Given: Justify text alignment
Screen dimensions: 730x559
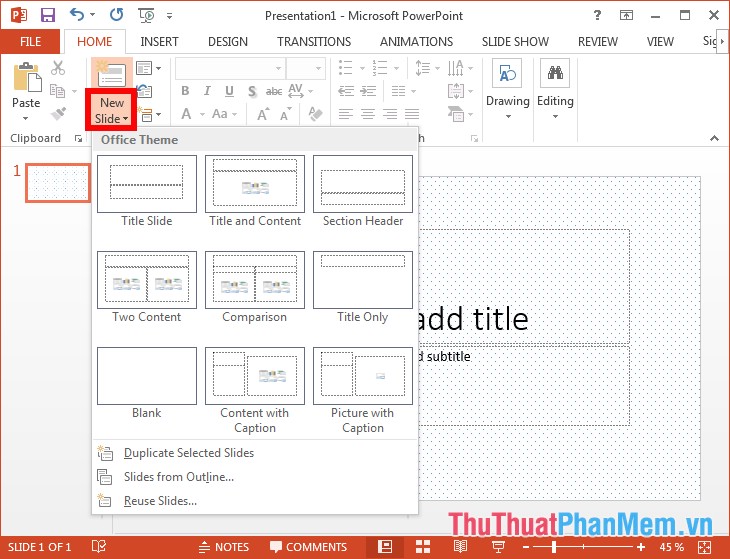Looking at the screenshot, I should [x=412, y=114].
